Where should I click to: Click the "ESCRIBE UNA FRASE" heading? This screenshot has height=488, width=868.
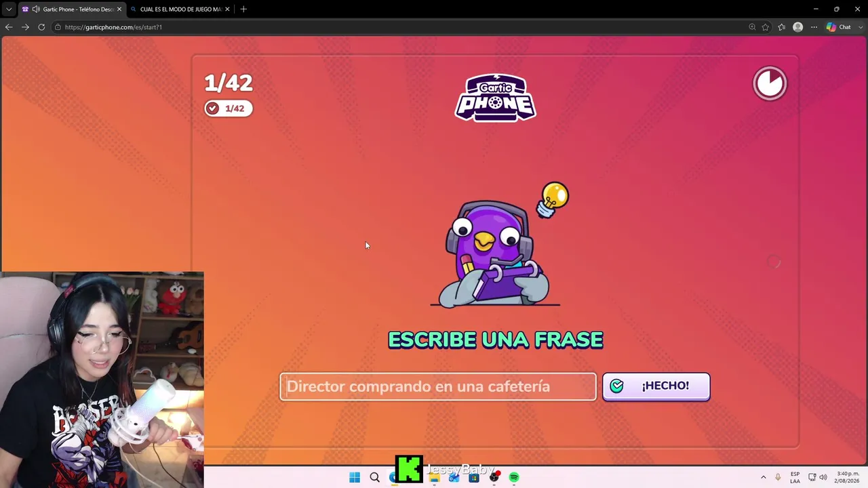495,340
